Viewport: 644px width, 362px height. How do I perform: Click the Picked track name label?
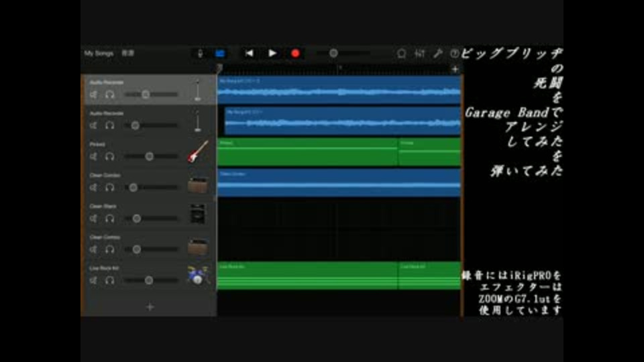click(x=97, y=145)
